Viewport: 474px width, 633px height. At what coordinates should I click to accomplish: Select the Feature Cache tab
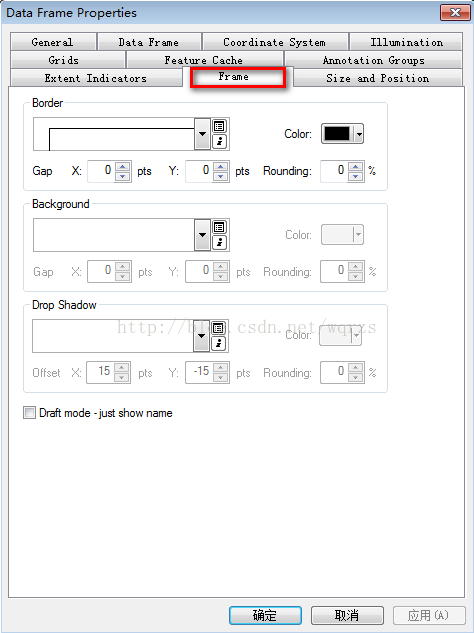[x=205, y=60]
